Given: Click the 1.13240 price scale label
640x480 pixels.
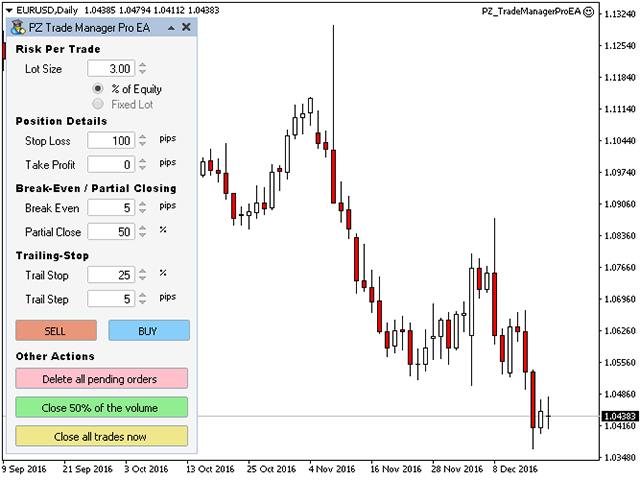Looking at the screenshot, I should pos(620,14).
